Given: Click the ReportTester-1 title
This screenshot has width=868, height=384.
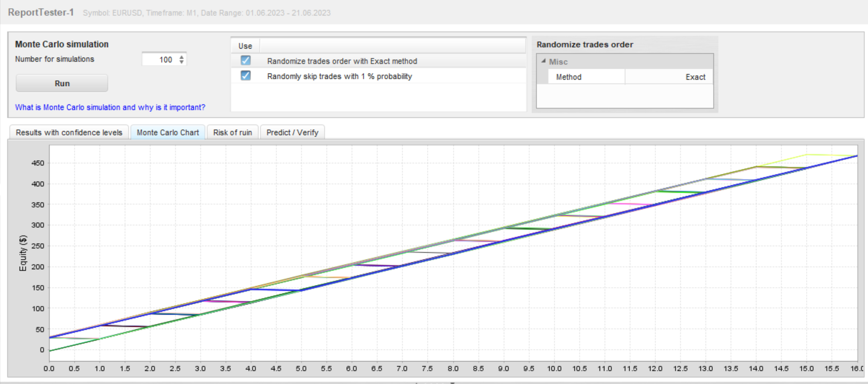Looking at the screenshot, I should click(41, 12).
